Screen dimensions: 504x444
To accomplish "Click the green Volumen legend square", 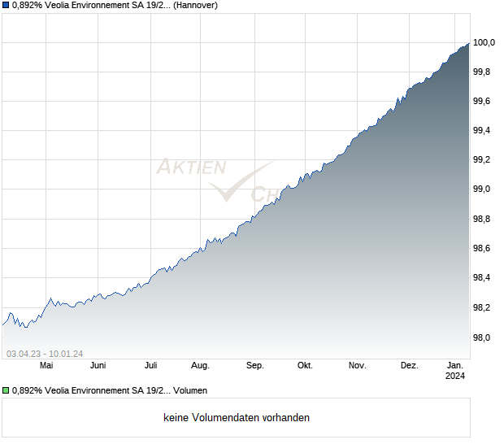I will [x=6, y=390].
